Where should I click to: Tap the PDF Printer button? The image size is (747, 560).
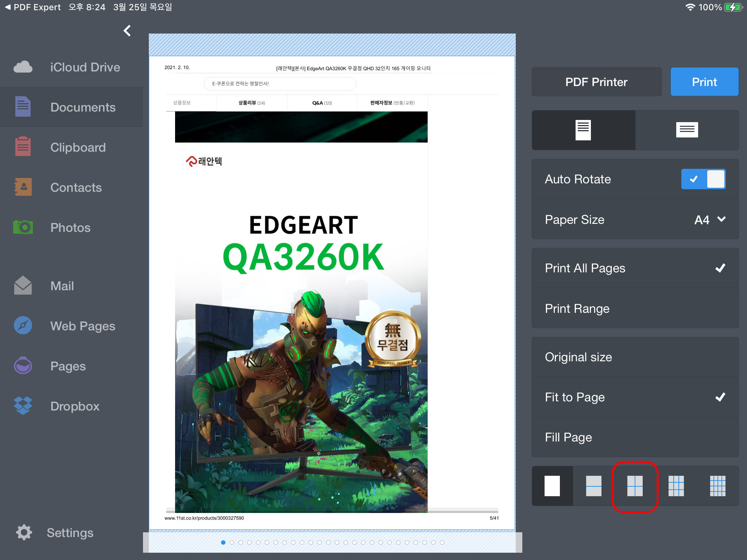[x=596, y=82]
